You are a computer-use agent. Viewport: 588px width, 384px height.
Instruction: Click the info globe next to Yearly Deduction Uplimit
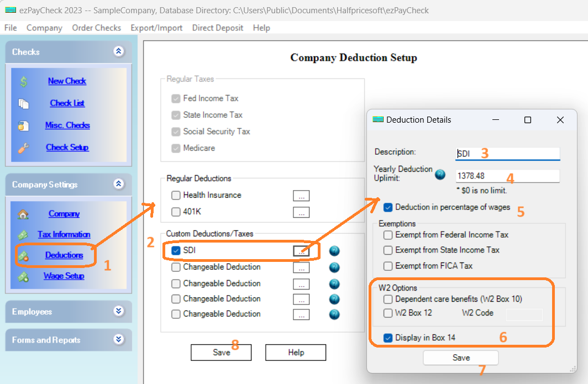click(440, 174)
